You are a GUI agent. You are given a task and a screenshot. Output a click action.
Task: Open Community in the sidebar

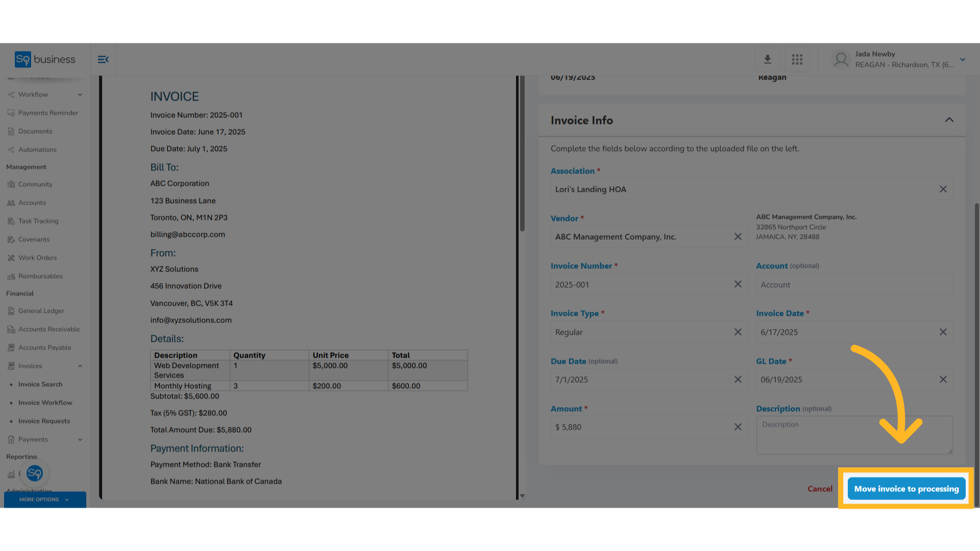click(35, 184)
